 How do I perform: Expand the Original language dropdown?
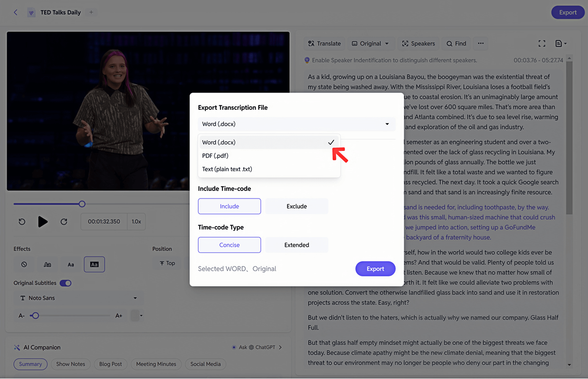[x=370, y=44]
